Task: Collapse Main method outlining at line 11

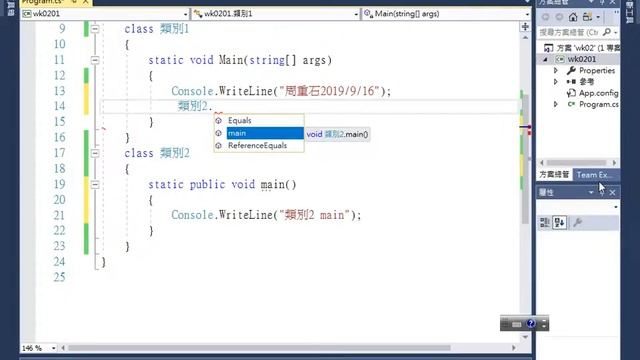Action: click(95, 60)
